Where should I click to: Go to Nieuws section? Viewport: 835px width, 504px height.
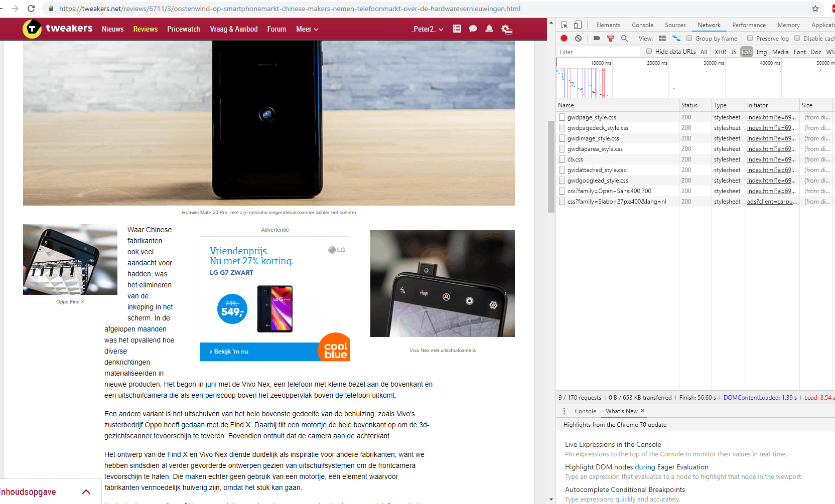click(113, 29)
